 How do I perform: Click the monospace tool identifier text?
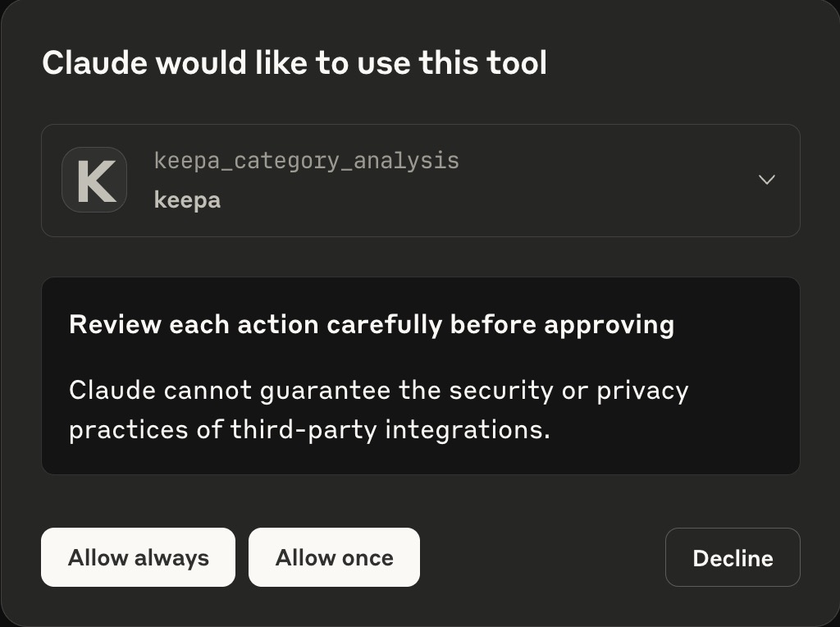pos(307,161)
